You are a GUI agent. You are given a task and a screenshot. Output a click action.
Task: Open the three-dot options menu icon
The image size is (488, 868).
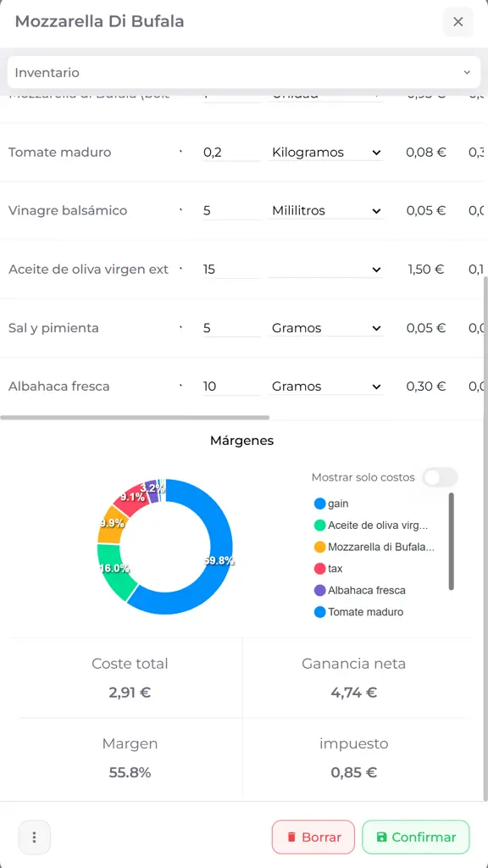34,837
